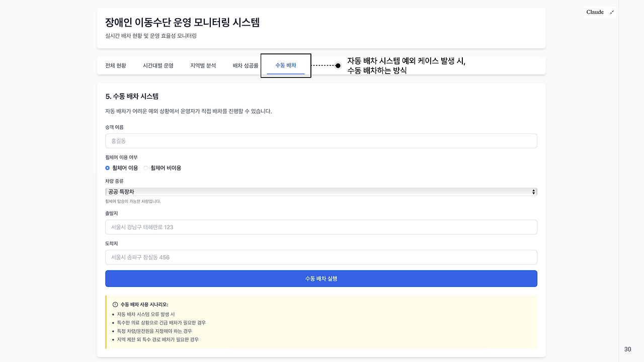Click the stepper arrows on the 차량 종류 selector
This screenshot has width=644, height=362.
point(533,191)
